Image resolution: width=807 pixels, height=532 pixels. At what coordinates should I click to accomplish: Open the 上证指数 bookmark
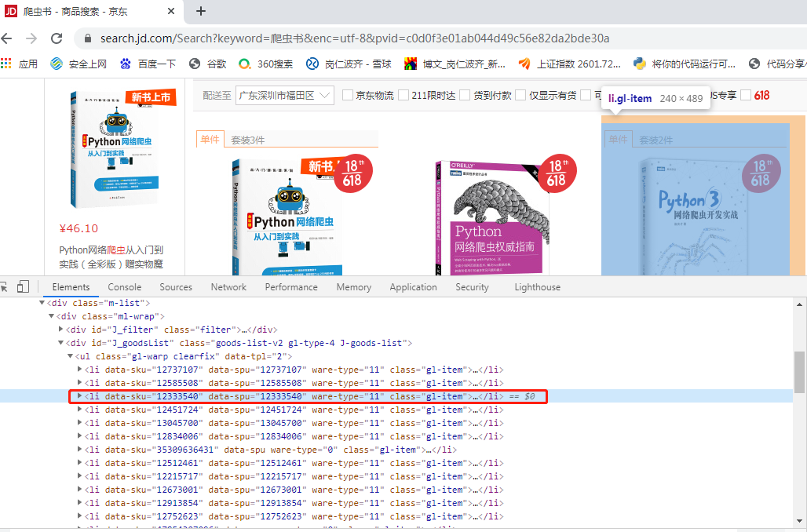click(569, 64)
